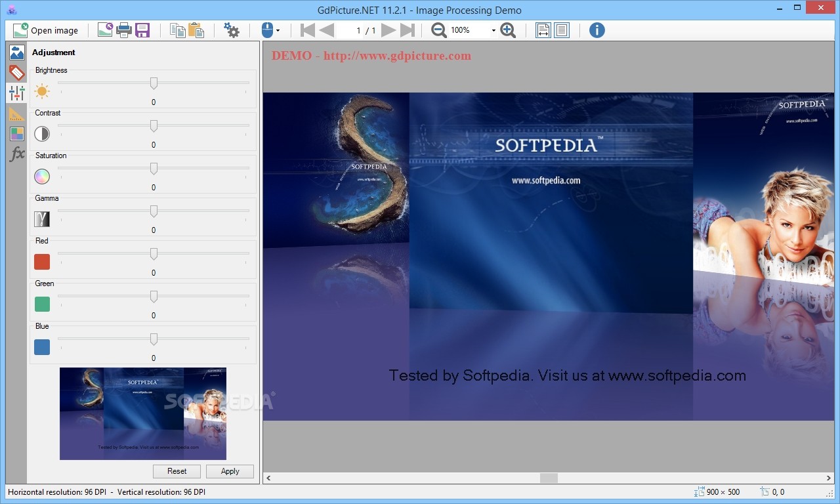Viewport: 840px width, 504px height.
Task: Open the blue info about icon
Action: point(597,30)
